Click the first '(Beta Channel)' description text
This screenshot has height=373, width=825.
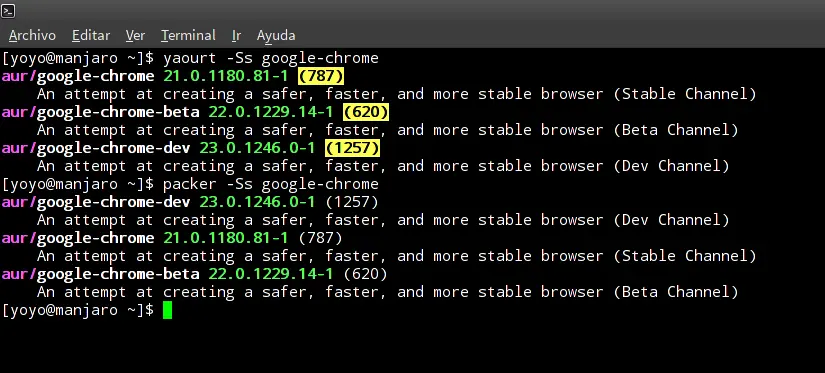676,130
